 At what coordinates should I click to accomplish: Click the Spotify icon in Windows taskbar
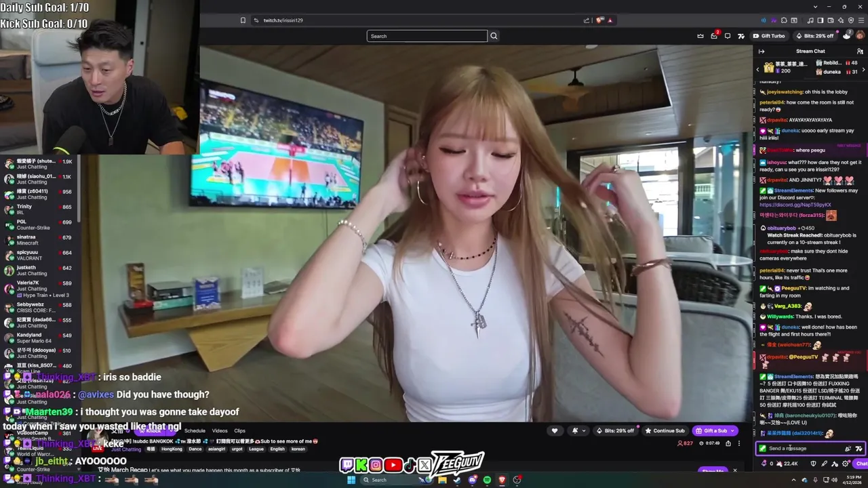tap(487, 480)
